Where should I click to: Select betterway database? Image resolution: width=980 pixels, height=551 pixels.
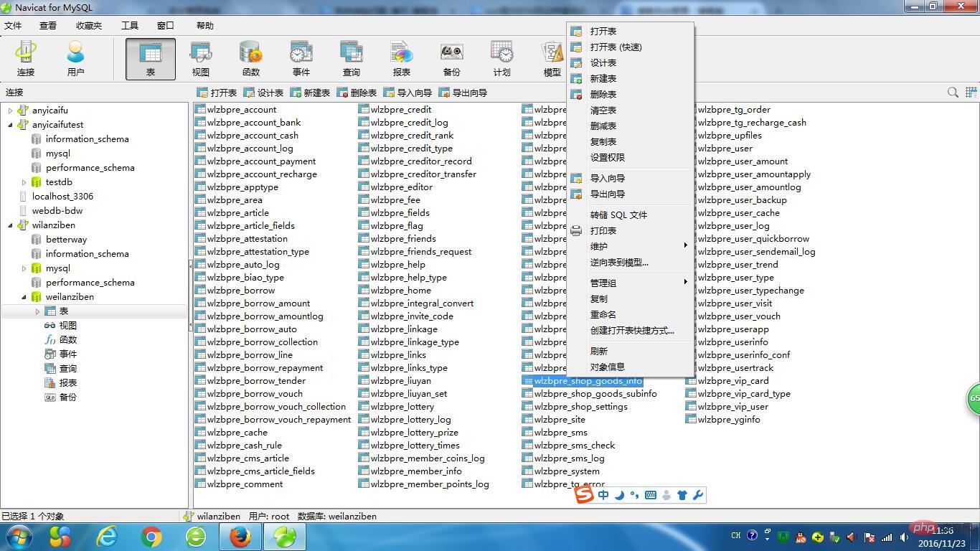point(66,240)
